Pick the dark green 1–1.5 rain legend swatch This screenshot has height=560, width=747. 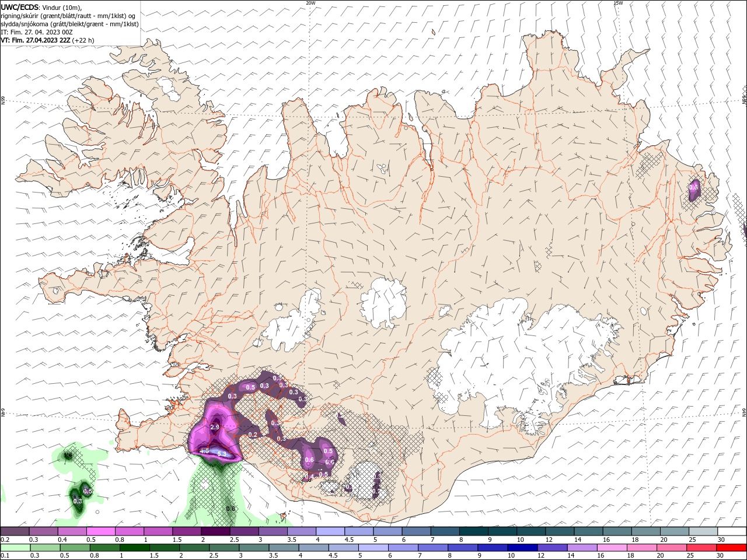click(x=134, y=548)
